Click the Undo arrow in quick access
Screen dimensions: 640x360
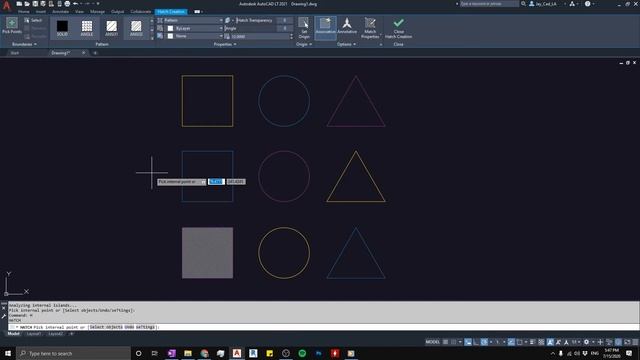click(x=76, y=4)
